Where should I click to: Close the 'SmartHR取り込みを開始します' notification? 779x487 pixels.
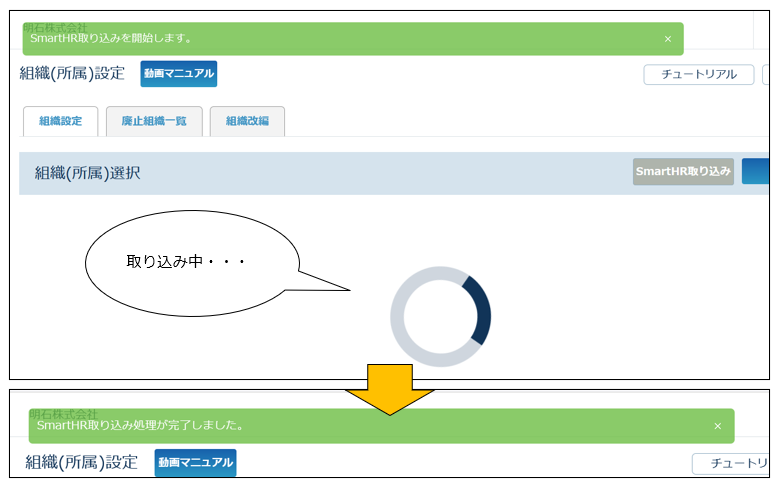pos(668,39)
